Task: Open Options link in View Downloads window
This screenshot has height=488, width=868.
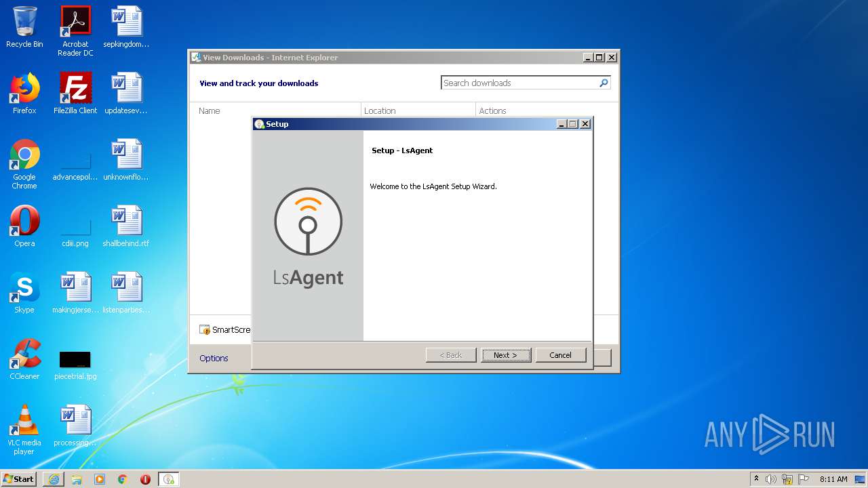Action: click(x=214, y=358)
